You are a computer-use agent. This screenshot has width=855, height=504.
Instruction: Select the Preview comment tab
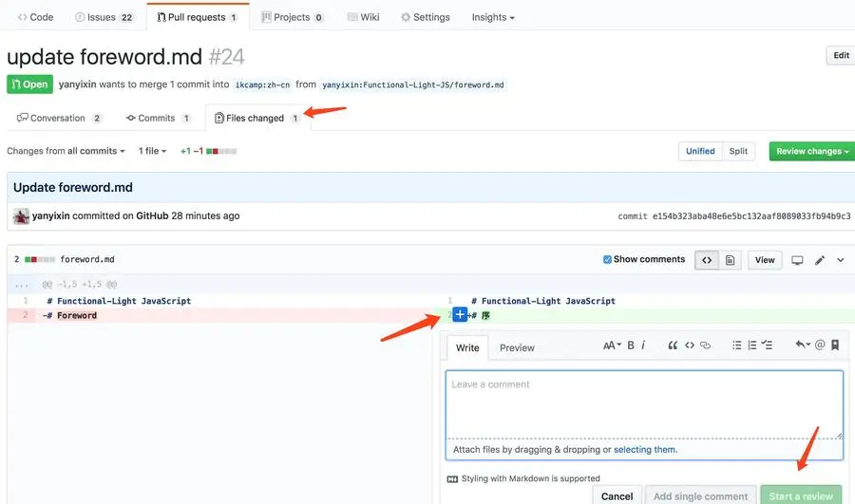coord(517,347)
